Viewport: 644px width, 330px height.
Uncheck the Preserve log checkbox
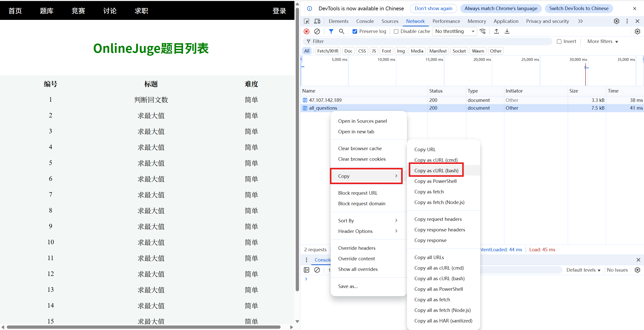pyautogui.click(x=355, y=31)
